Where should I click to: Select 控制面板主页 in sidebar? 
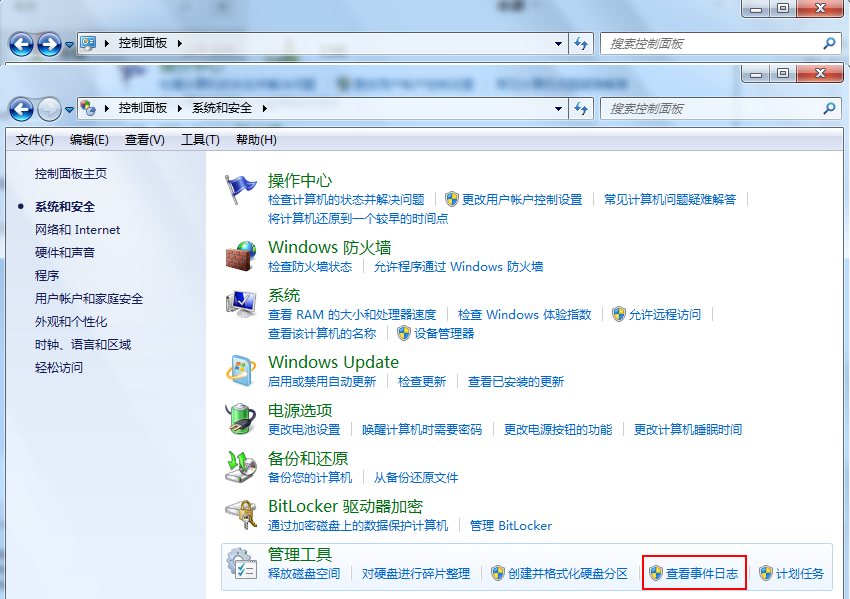71,174
